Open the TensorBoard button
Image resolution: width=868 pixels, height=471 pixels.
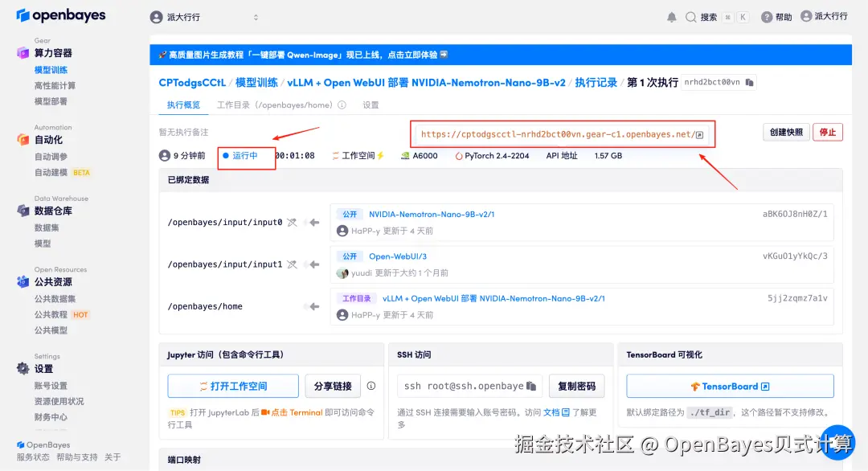730,386
